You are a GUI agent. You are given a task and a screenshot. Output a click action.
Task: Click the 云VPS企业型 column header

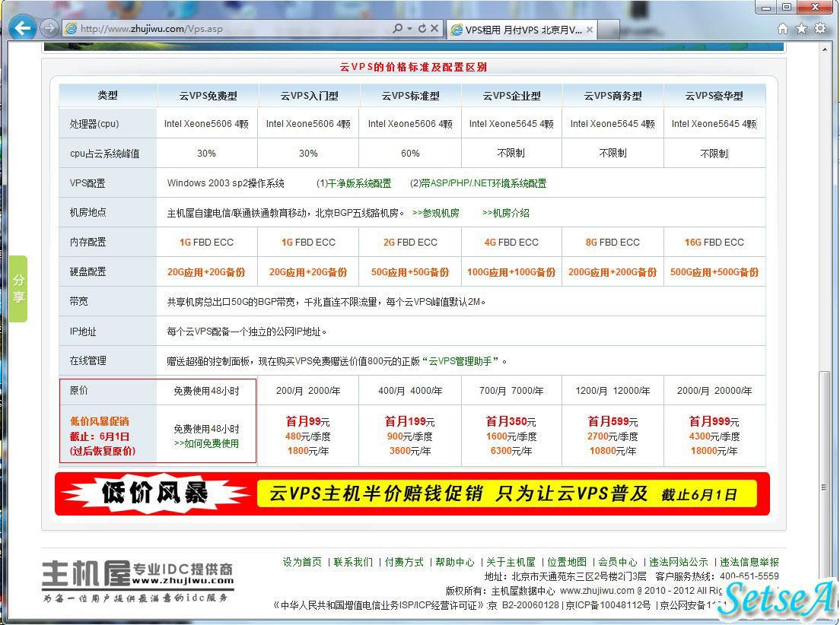click(511, 96)
